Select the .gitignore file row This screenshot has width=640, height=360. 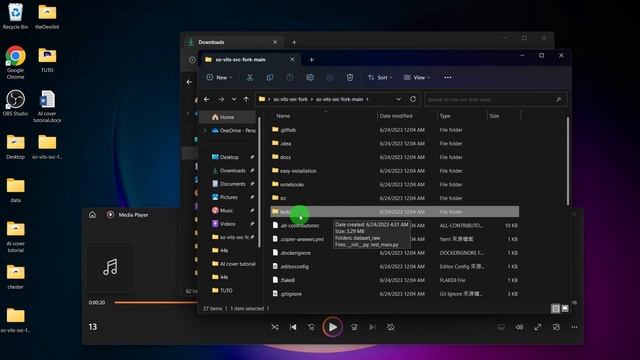(x=395, y=293)
